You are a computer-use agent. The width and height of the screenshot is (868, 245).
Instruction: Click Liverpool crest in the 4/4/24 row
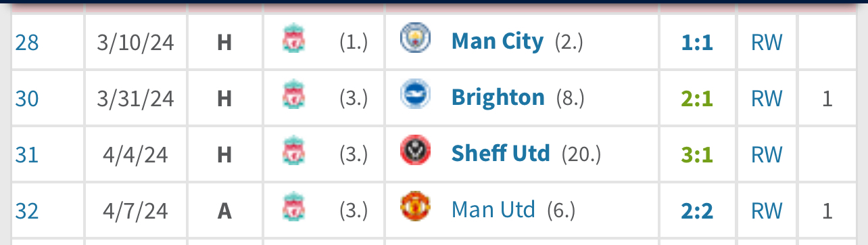[x=294, y=152]
